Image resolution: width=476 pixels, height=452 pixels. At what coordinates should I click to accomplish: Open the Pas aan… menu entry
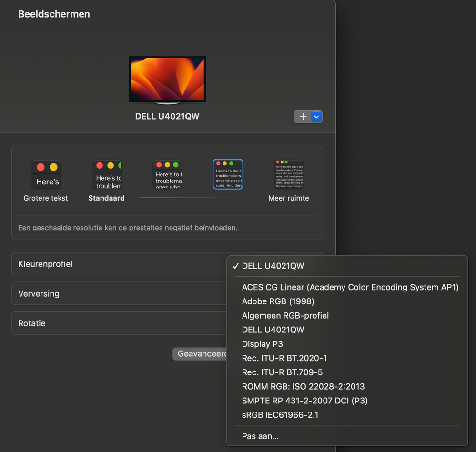click(347, 436)
